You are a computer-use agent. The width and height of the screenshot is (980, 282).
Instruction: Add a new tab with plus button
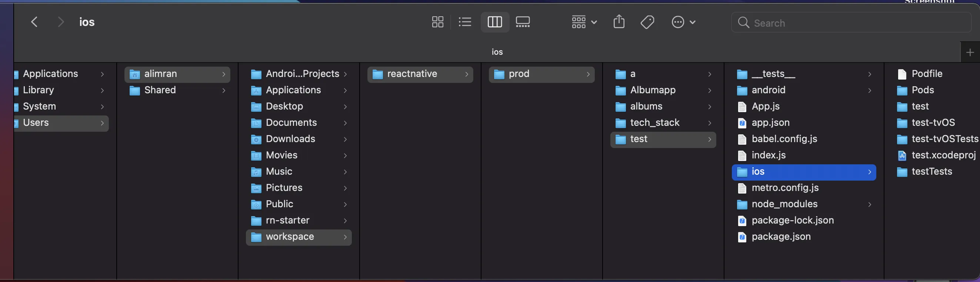970,53
